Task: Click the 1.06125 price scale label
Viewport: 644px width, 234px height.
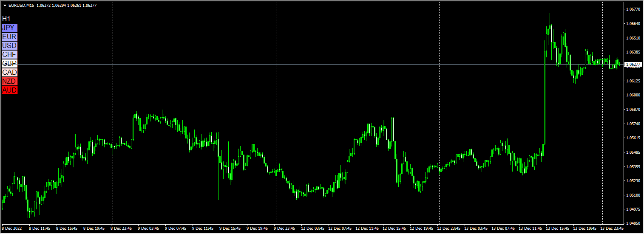Action: point(633,81)
